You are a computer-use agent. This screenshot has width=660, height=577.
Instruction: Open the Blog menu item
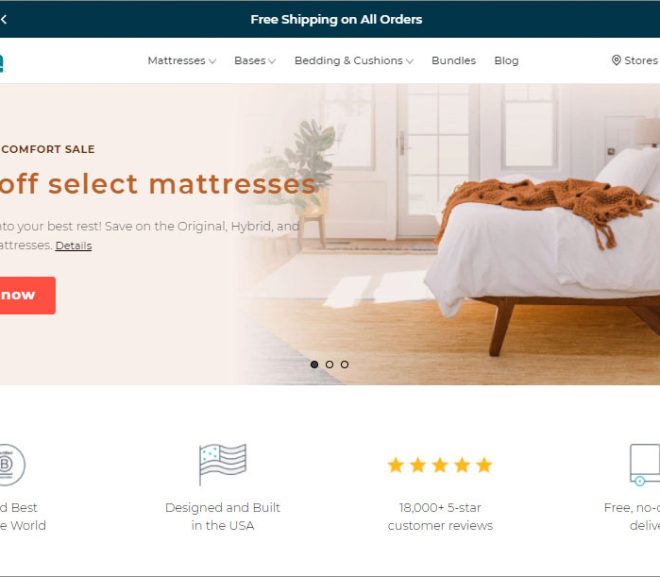506,61
